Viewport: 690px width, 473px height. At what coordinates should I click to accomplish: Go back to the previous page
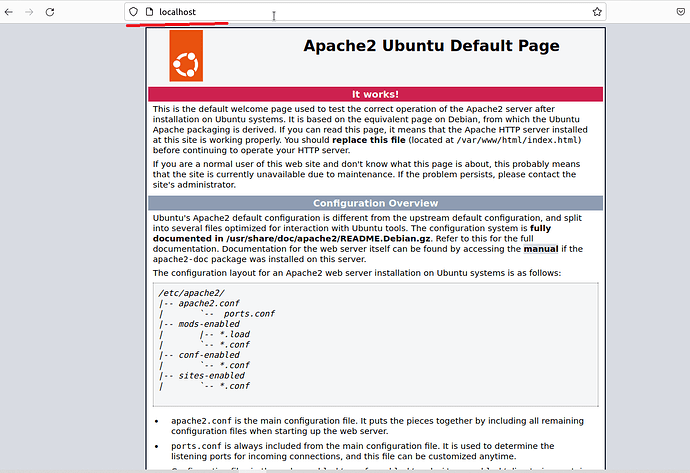pos(9,12)
